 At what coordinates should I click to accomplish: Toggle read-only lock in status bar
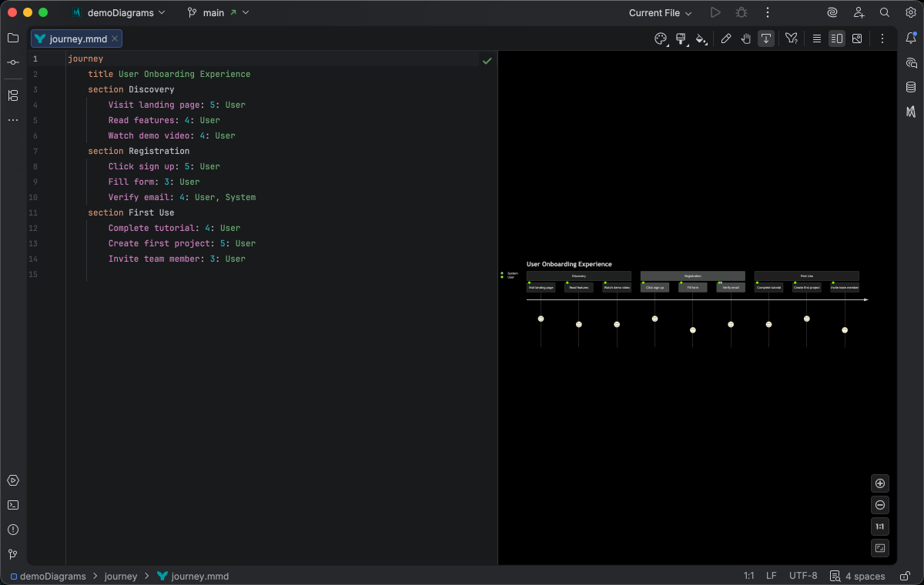click(x=903, y=576)
